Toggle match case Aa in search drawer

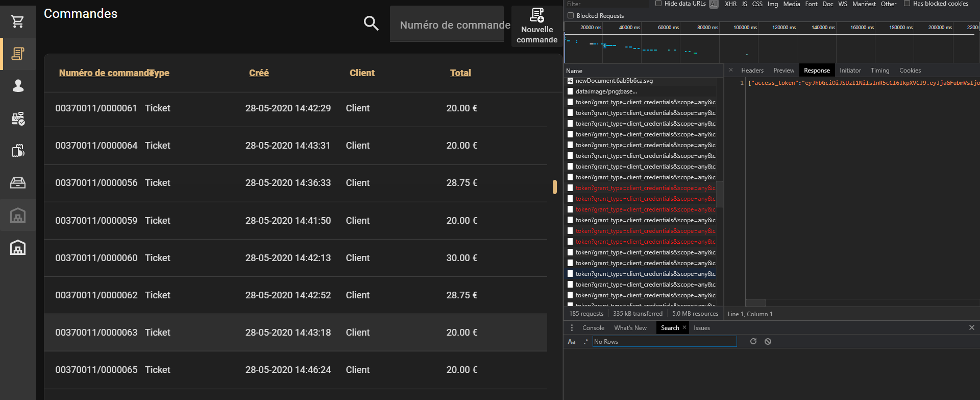click(572, 342)
